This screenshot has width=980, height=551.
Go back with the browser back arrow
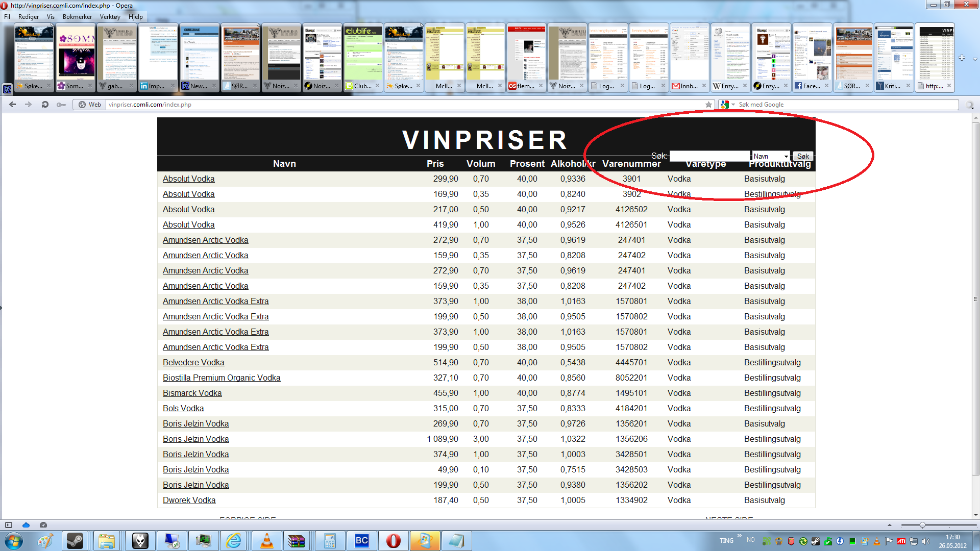13,105
